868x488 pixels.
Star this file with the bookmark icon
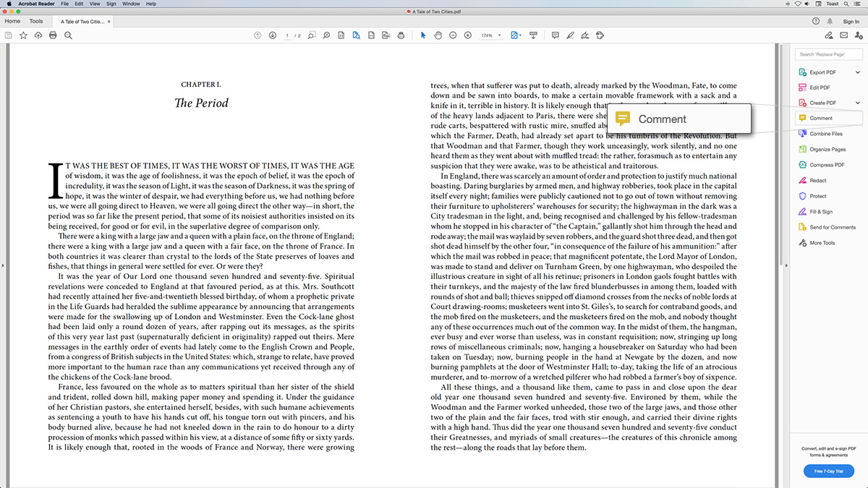(23, 35)
